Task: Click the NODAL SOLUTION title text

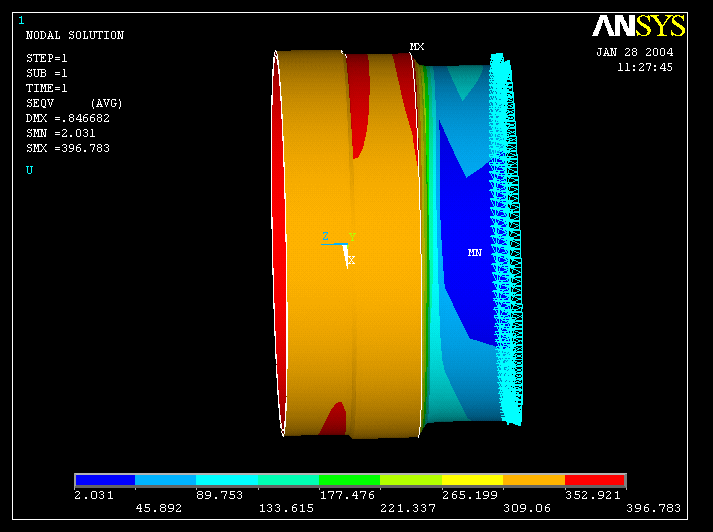Action: click(x=75, y=35)
